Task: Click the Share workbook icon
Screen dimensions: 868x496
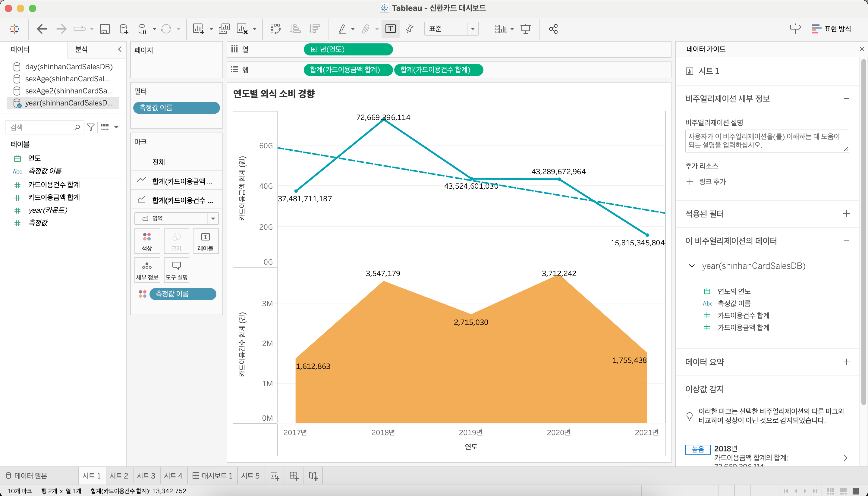Action: pos(553,29)
